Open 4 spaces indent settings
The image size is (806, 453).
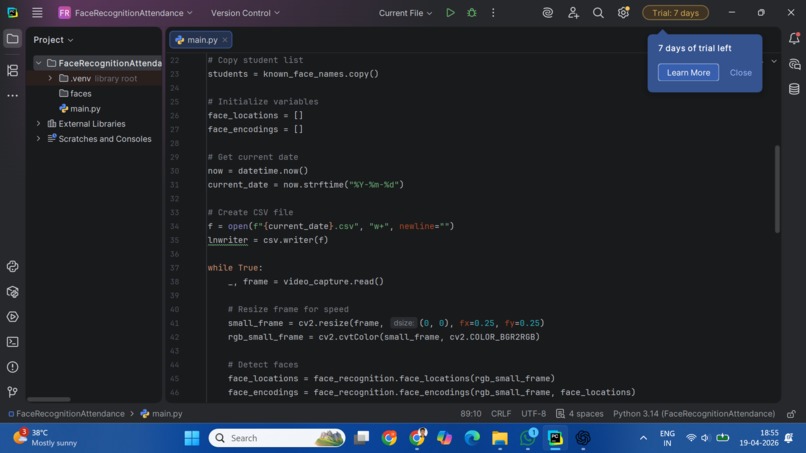pos(580,414)
